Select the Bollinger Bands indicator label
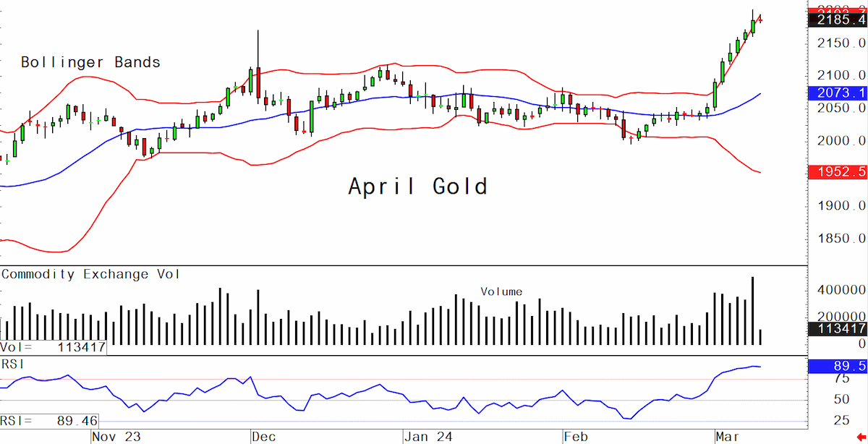This screenshot has width=868, height=444. click(x=90, y=62)
